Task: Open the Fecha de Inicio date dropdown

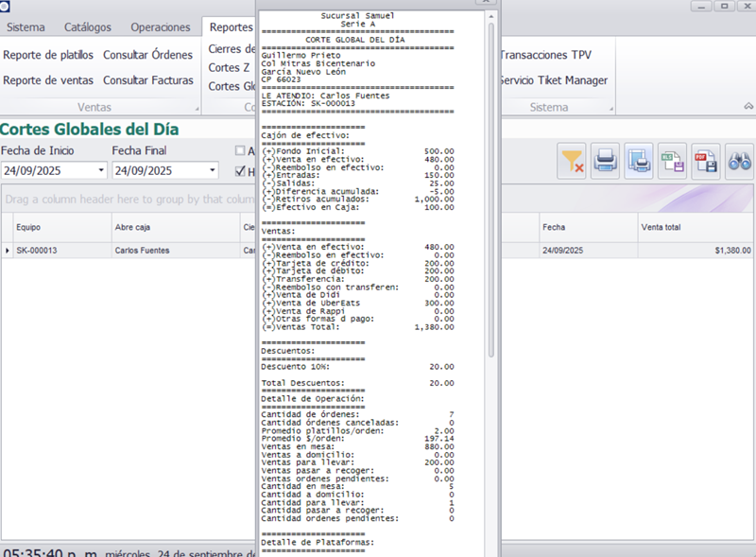Action: pyautogui.click(x=101, y=171)
